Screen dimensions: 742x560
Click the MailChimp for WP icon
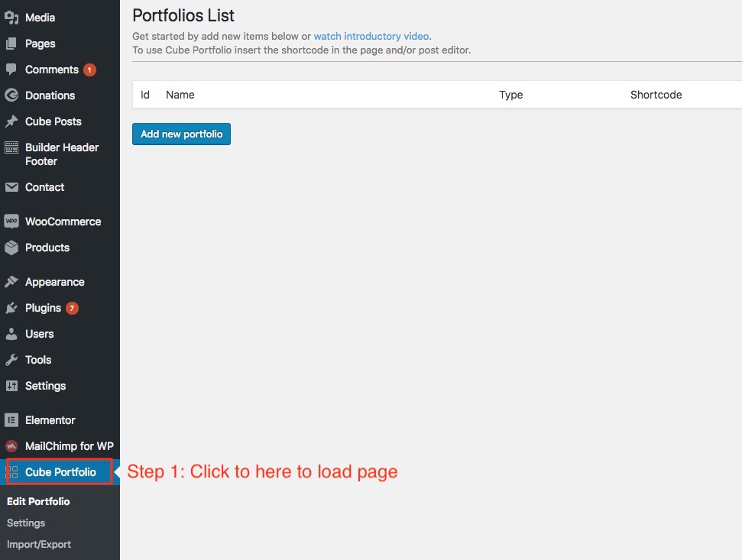coord(11,446)
